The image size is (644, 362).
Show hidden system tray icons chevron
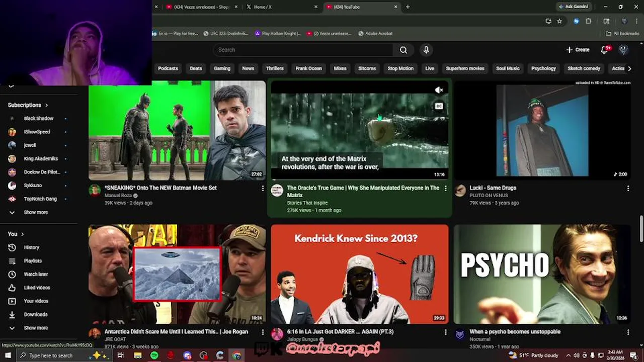click(x=568, y=355)
